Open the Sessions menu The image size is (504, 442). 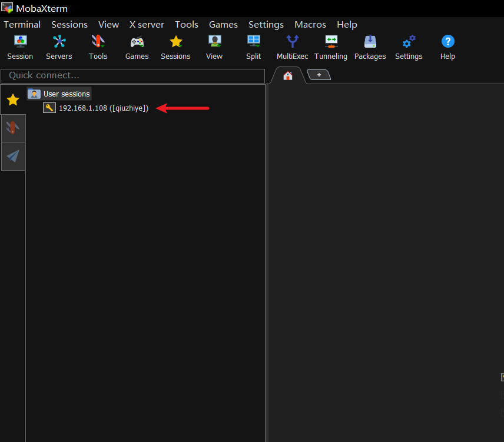point(69,24)
